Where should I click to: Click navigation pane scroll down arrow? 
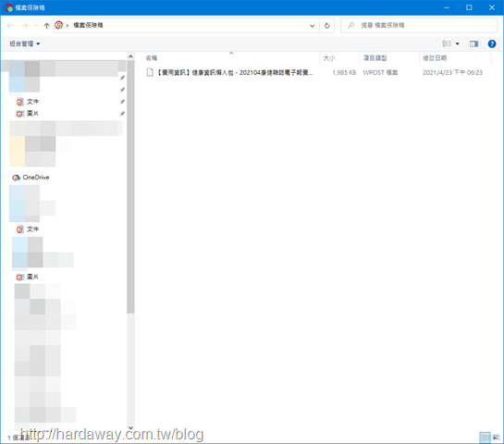[130, 427]
